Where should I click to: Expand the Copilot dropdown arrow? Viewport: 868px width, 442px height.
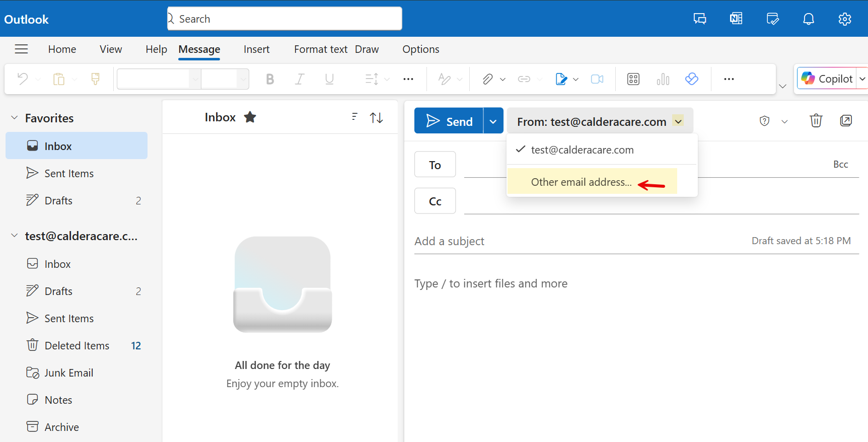(862, 79)
